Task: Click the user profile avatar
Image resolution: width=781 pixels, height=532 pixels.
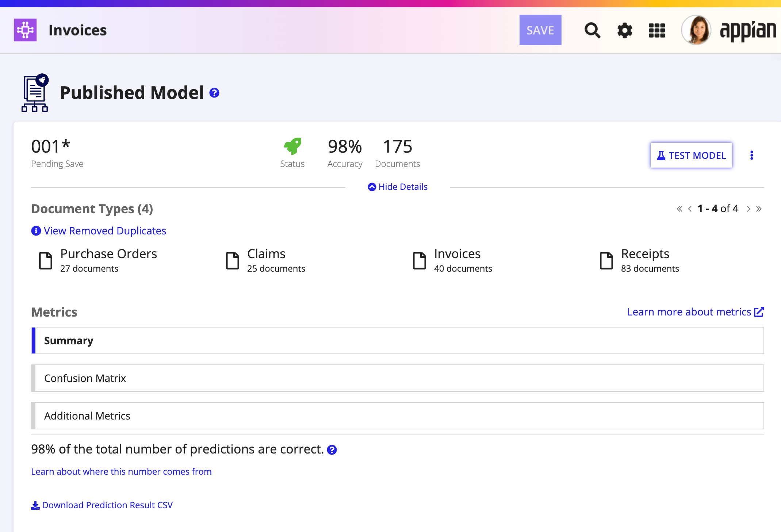Action: coord(696,30)
